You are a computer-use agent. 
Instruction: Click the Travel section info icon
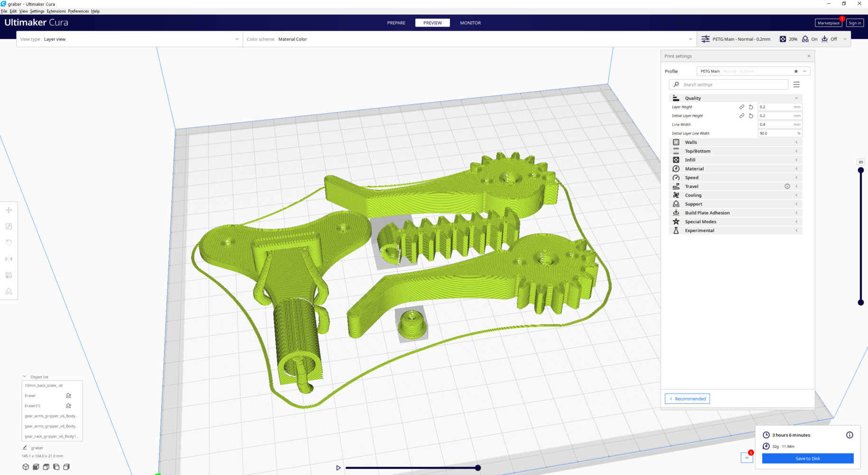(x=787, y=186)
